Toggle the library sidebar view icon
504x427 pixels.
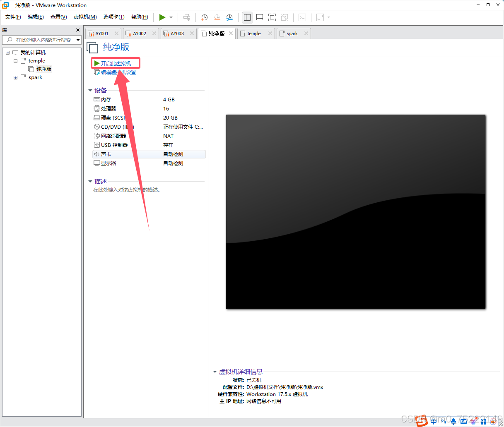(247, 17)
